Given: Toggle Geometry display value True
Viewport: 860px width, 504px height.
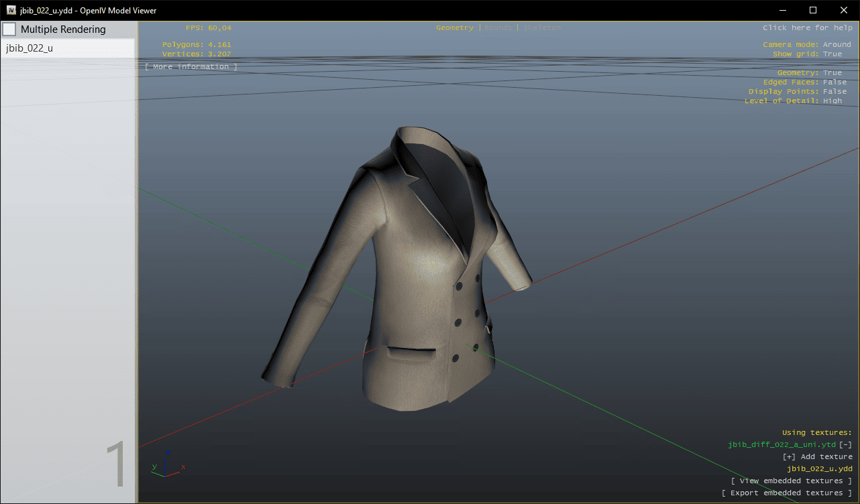Looking at the screenshot, I should (832, 73).
